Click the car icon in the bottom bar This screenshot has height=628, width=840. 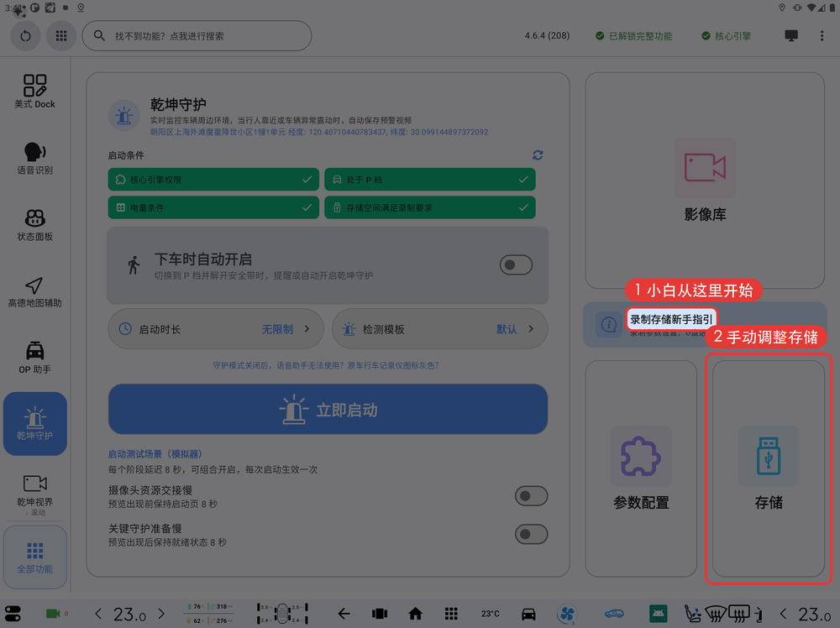[x=528, y=614]
